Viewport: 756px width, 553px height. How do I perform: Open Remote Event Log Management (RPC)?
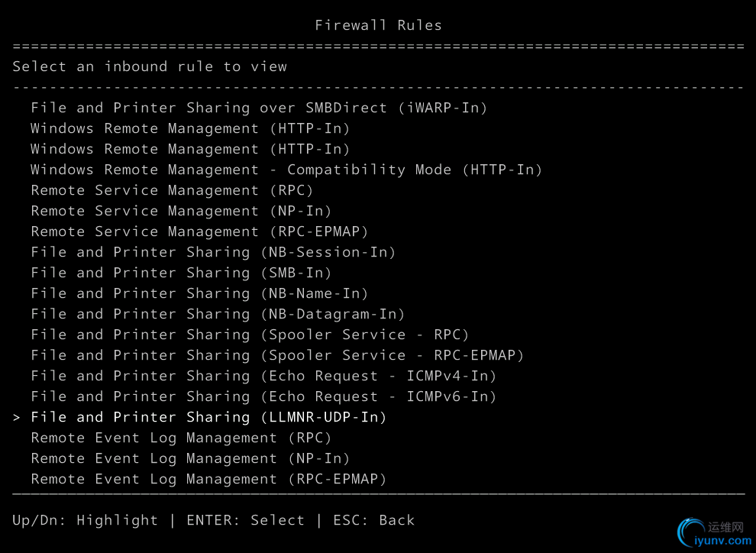tap(181, 438)
